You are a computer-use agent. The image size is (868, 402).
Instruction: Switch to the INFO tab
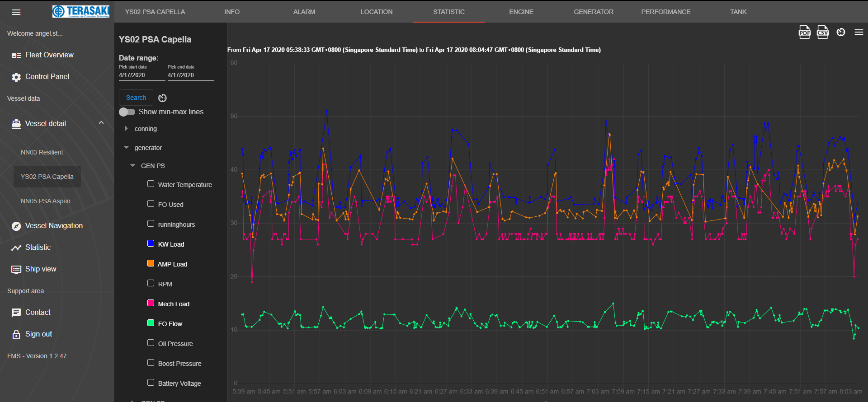click(232, 12)
